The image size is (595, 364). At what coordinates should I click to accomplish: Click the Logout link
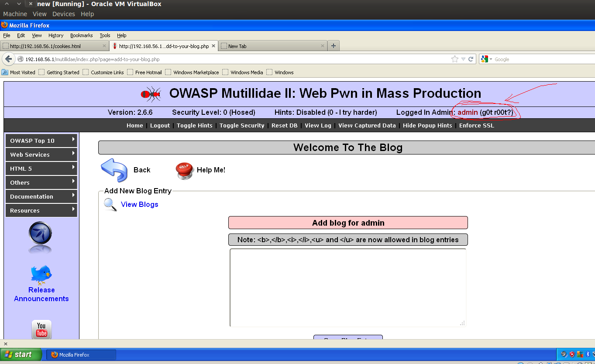[x=160, y=125]
